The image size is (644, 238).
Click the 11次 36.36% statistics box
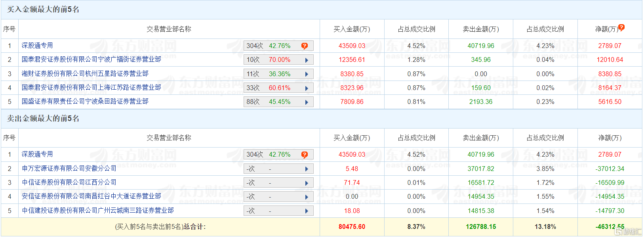pyautogui.click(x=278, y=74)
